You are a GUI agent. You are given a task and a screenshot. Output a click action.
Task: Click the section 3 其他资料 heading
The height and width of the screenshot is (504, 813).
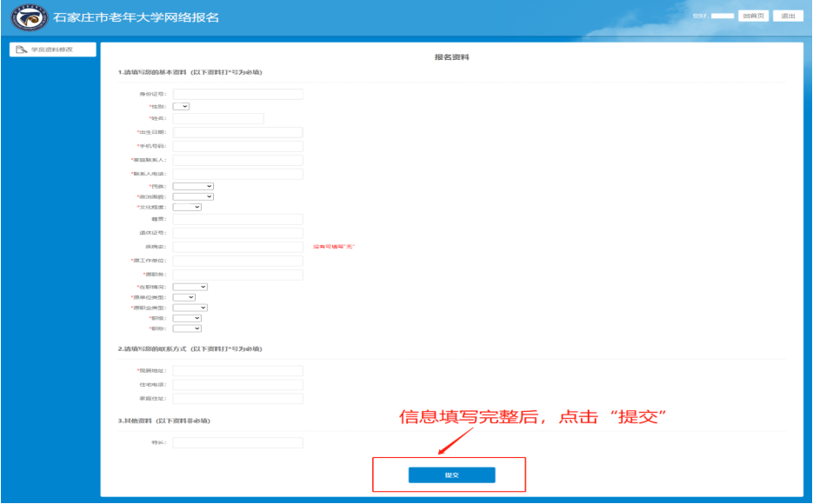tap(163, 421)
